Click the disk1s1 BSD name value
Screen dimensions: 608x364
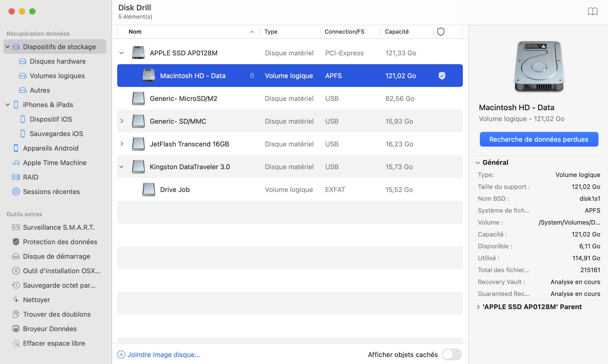tap(590, 198)
